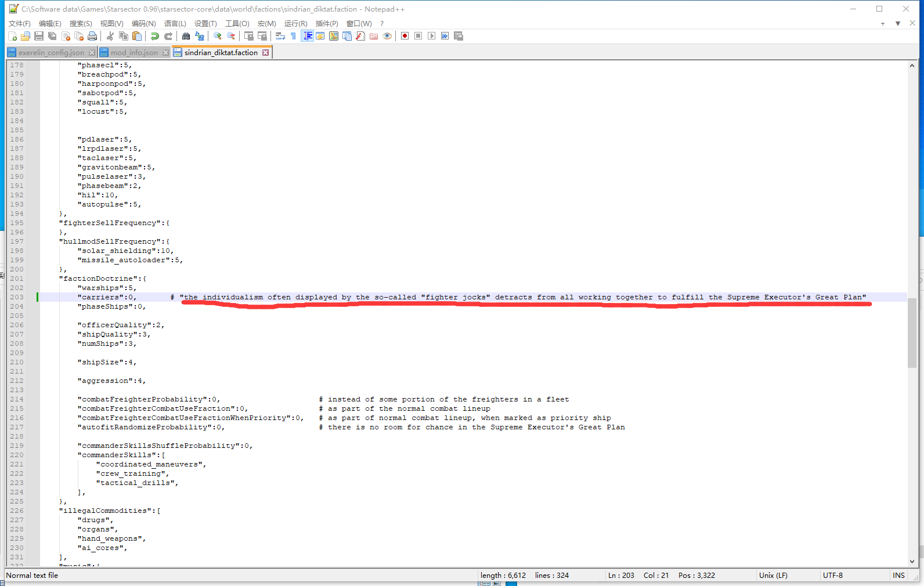Click the vertical scrollbar thumb
Viewport: 924px width, 586px height.
point(912,332)
